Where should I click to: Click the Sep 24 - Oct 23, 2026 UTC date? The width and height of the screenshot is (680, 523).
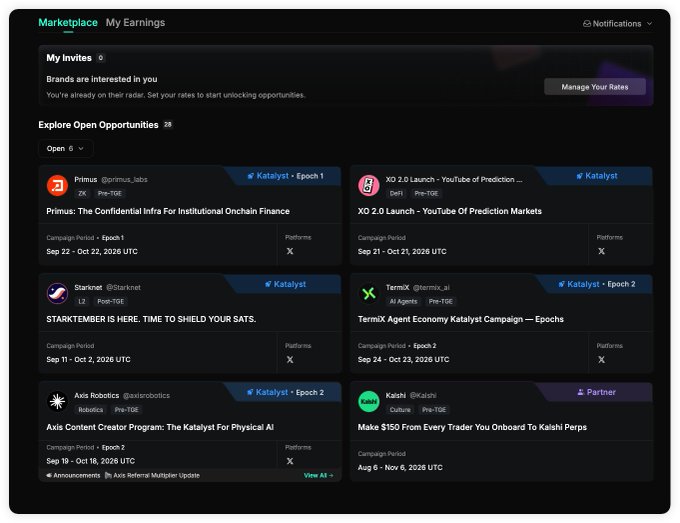404,360
